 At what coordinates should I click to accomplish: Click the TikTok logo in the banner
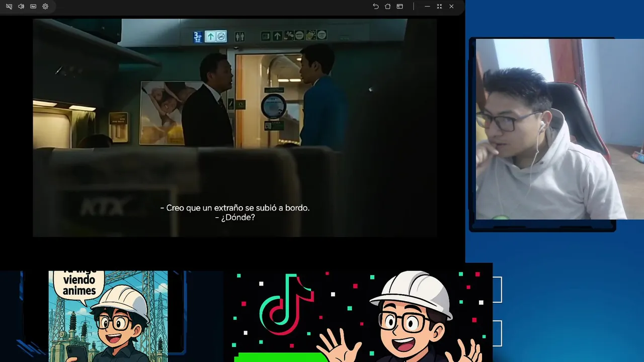click(286, 304)
